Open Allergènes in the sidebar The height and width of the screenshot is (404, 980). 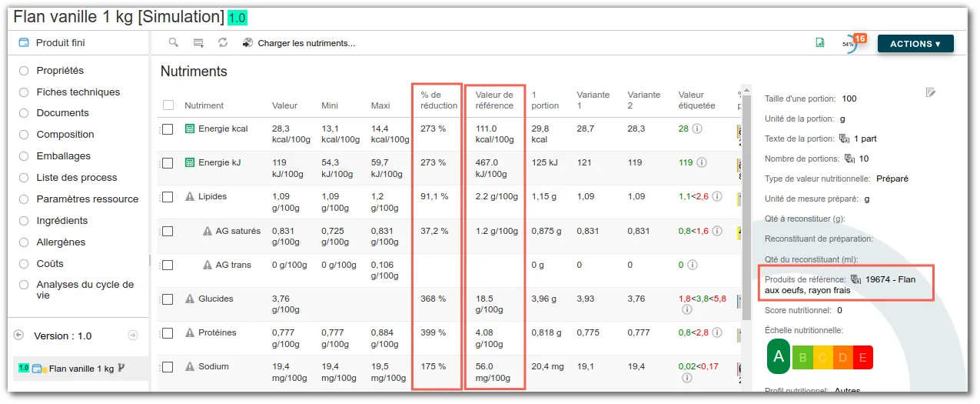[x=61, y=242]
